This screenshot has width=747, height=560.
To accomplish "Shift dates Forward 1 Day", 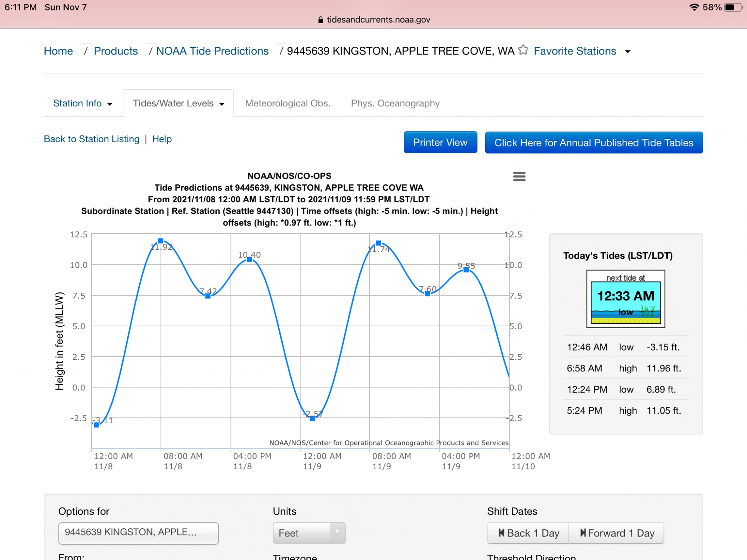I will (617, 533).
